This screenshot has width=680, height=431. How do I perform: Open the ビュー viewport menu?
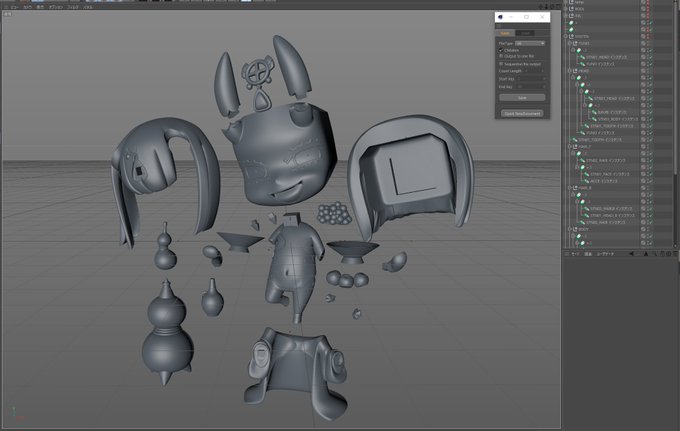[x=14, y=7]
